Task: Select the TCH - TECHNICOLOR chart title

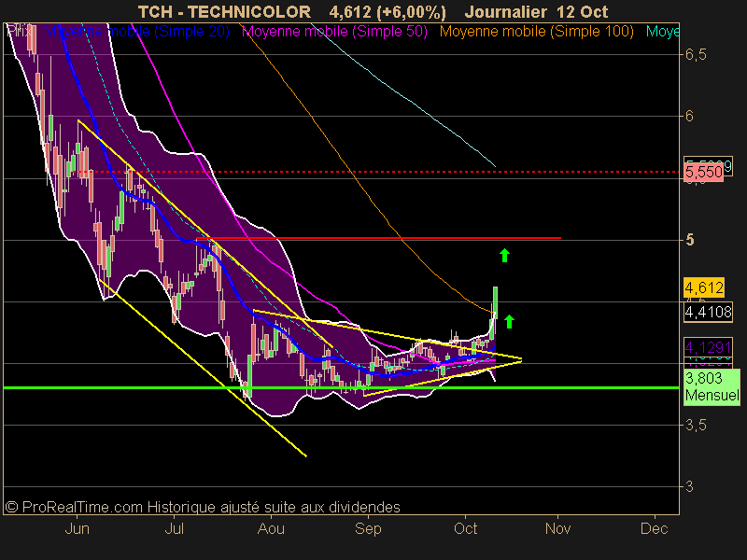Action: (x=224, y=11)
